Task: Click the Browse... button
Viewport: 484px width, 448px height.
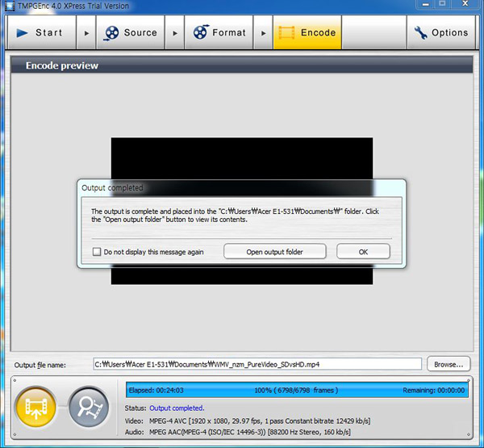Action: [x=449, y=364]
